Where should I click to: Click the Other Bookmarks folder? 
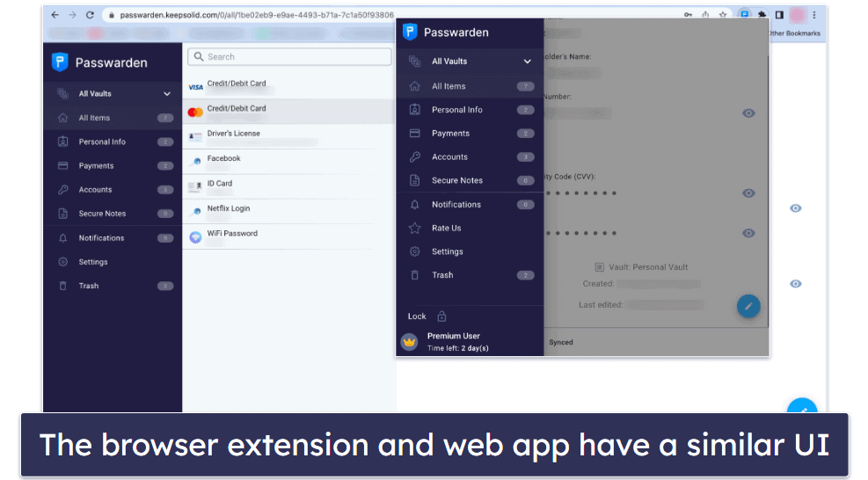794,33
